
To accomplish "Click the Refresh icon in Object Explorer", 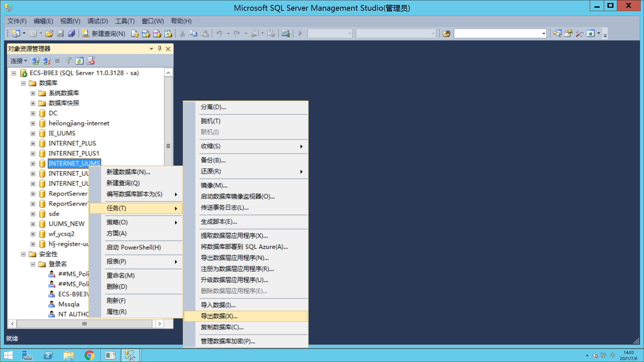I will tap(79, 61).
